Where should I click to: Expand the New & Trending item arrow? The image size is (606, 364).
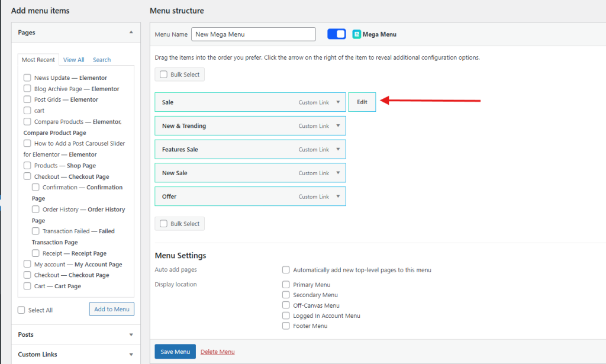pyautogui.click(x=338, y=126)
